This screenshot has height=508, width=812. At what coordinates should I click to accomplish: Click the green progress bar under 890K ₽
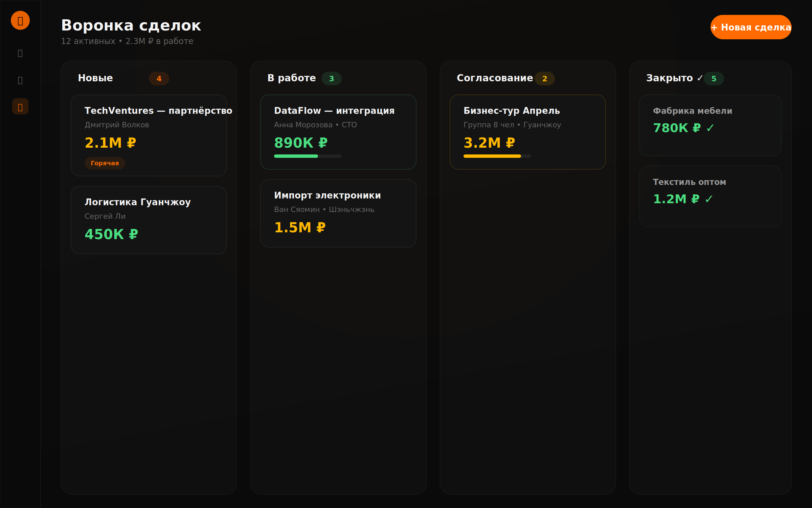(296, 156)
